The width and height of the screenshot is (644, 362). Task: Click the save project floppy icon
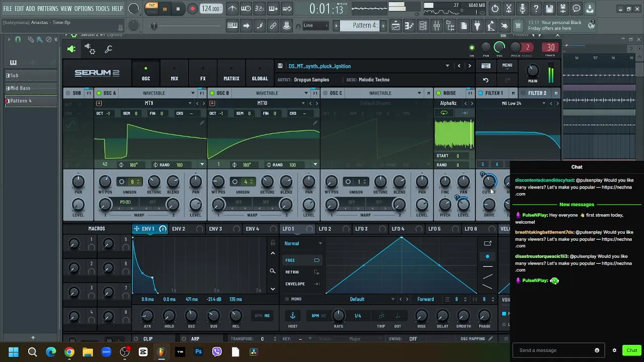(x=549, y=9)
